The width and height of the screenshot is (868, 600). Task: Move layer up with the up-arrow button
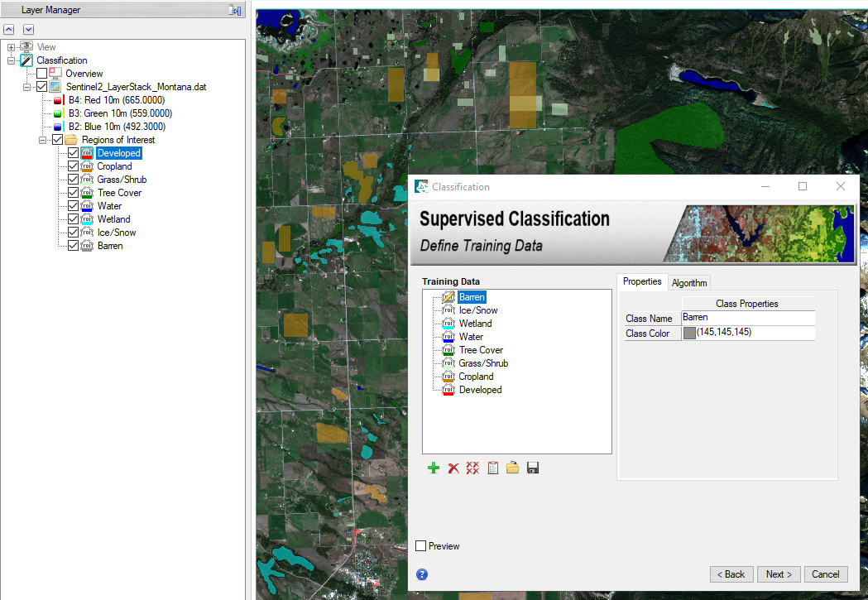coord(10,29)
